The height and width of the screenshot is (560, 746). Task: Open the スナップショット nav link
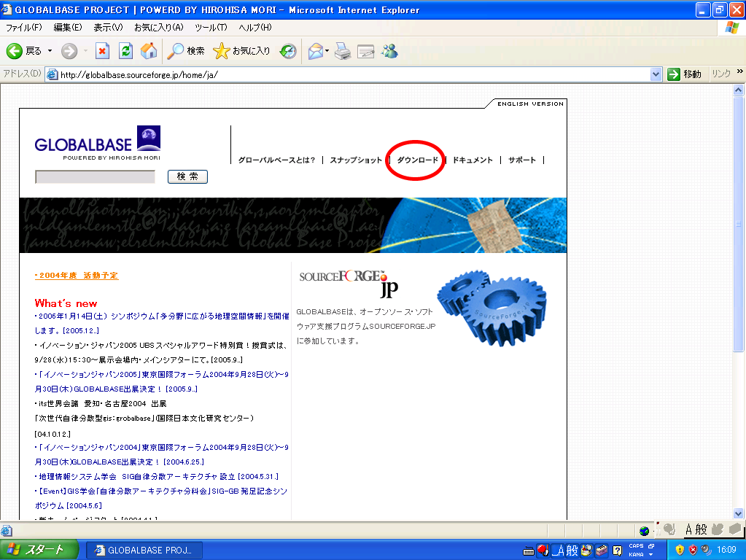[x=356, y=160]
